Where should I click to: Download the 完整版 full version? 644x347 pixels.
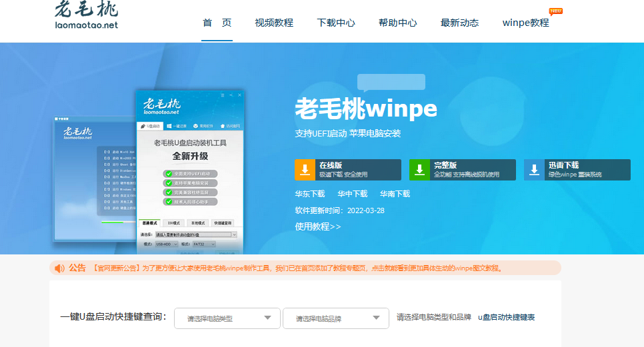463,170
